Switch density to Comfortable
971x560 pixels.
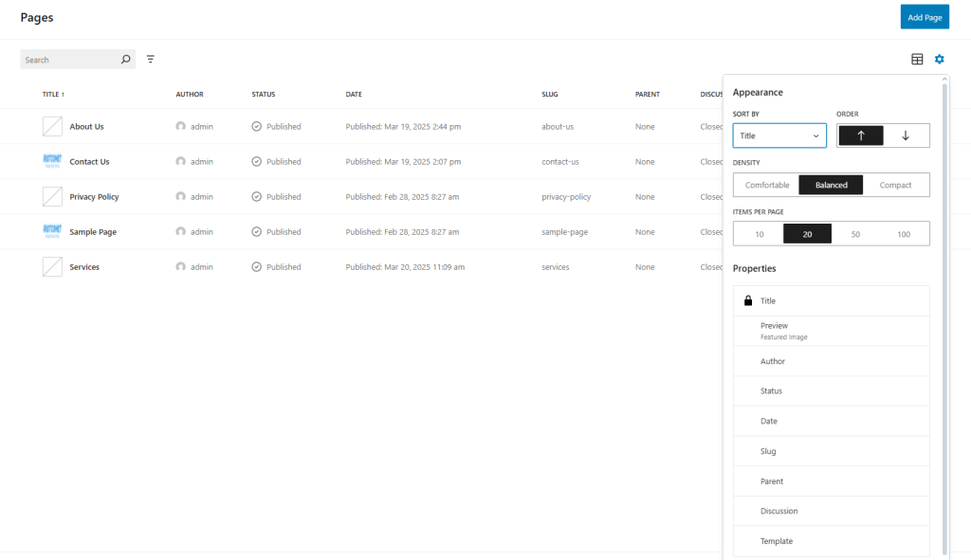tap(766, 185)
